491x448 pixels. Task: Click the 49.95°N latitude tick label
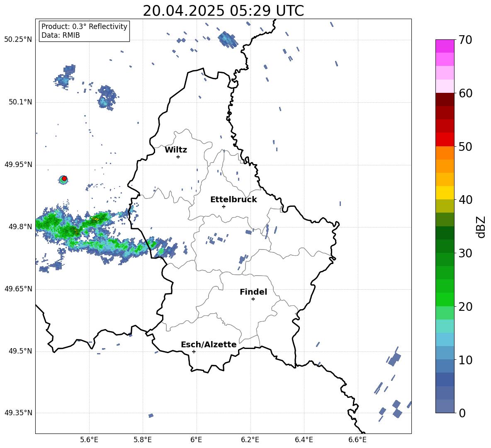click(18, 165)
